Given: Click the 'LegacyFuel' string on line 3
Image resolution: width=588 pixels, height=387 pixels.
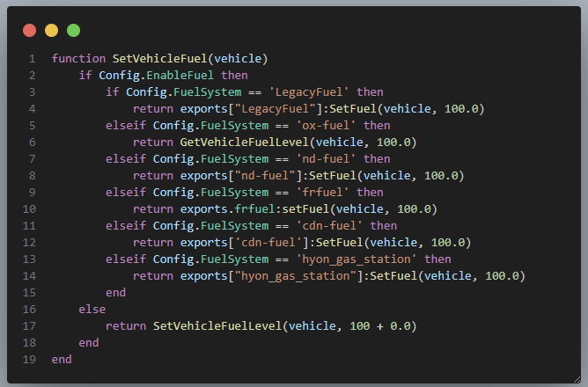Looking at the screenshot, I should coord(309,92).
